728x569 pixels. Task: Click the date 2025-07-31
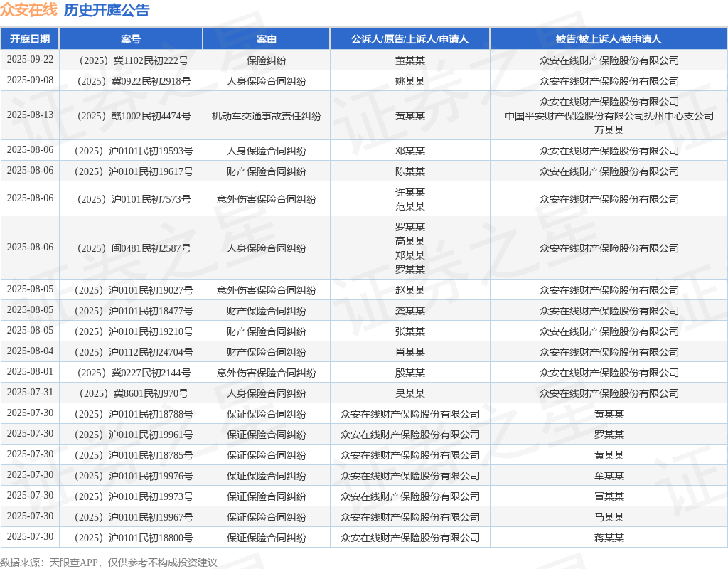30,392
